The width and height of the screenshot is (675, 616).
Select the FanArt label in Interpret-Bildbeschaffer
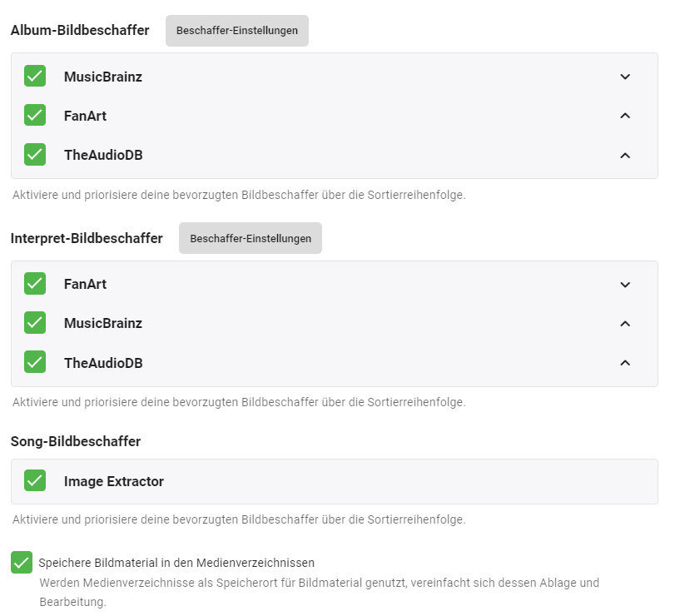pyautogui.click(x=85, y=284)
